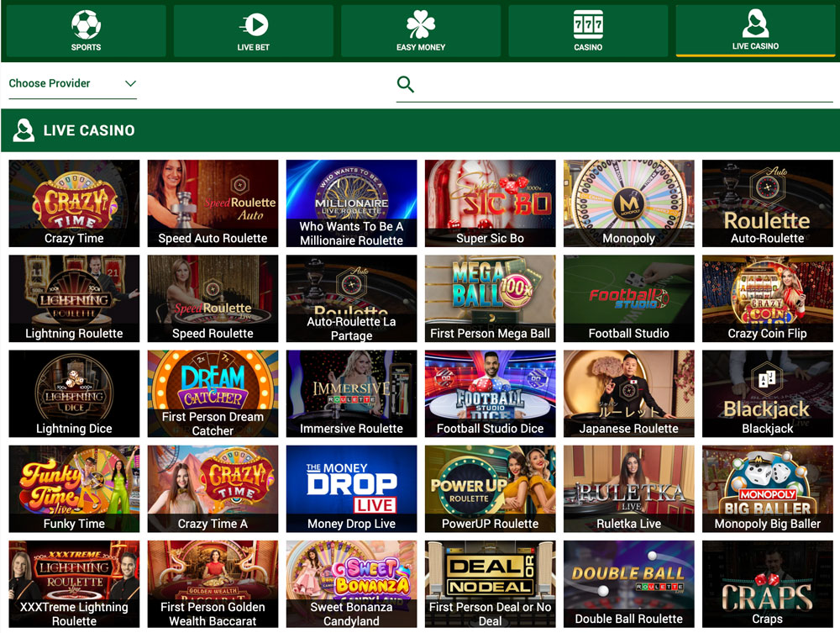Open Auto-Roulette La Partage
The image size is (840, 633).
click(x=351, y=298)
